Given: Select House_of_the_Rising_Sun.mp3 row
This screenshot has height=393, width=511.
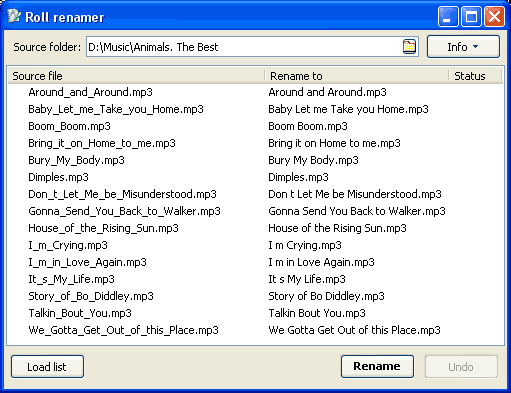Looking at the screenshot, I should click(255, 228).
